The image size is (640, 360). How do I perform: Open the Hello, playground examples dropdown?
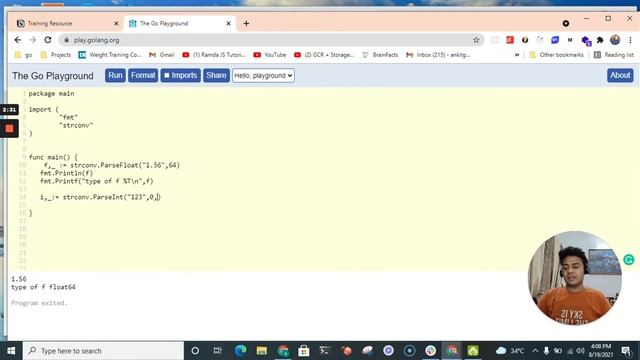pos(263,76)
